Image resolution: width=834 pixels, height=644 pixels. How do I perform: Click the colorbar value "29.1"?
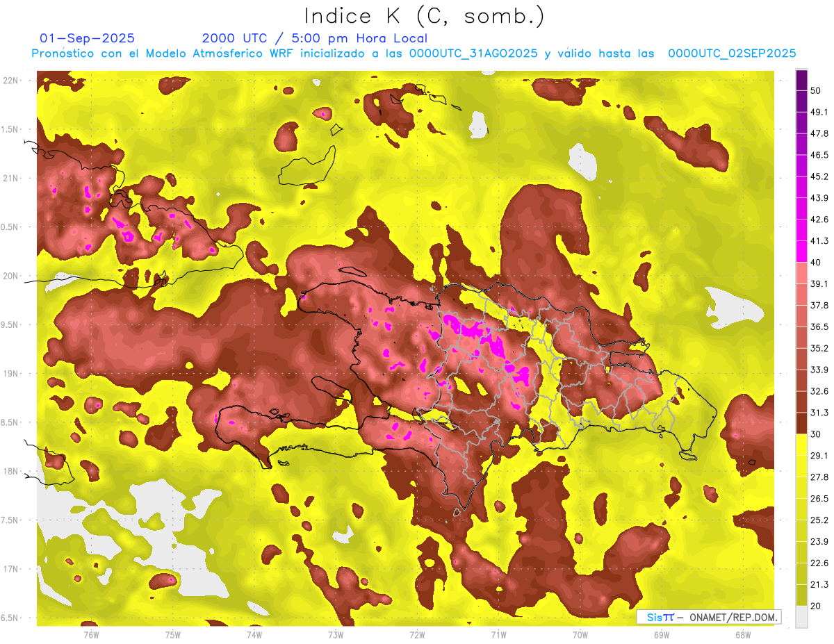click(x=819, y=456)
